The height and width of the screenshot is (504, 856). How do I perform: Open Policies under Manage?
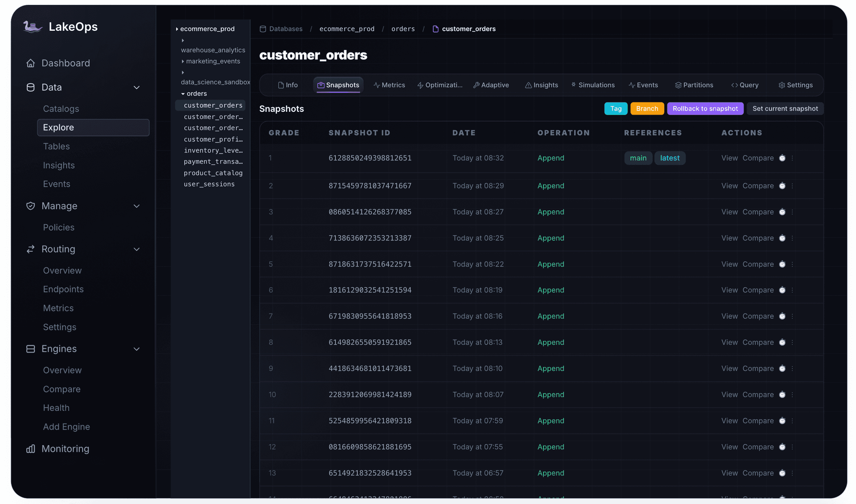coord(59,227)
